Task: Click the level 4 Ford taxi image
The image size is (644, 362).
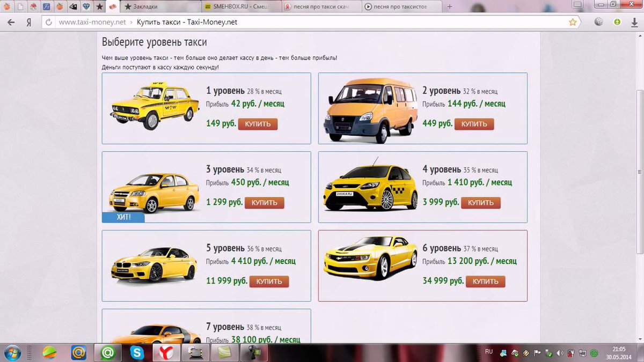Action: (x=370, y=185)
